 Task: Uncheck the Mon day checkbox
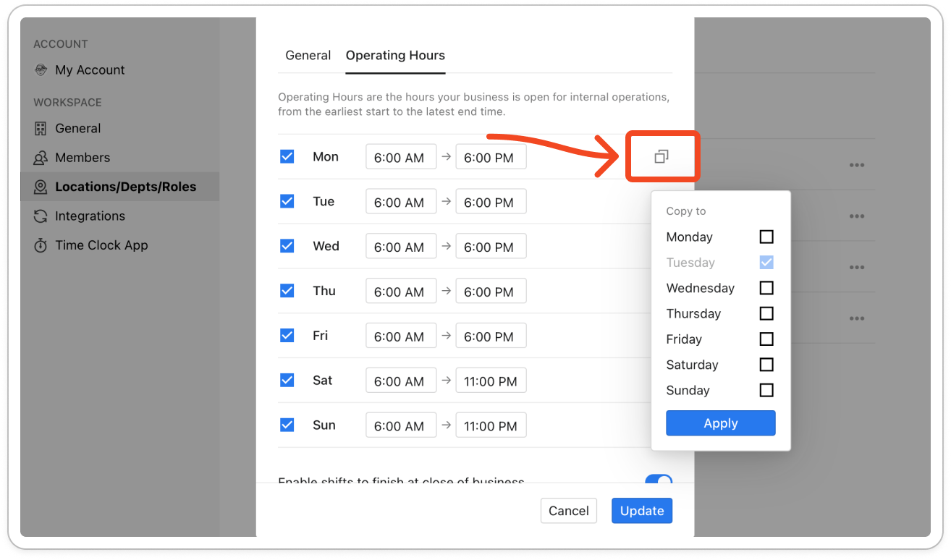pos(287,156)
